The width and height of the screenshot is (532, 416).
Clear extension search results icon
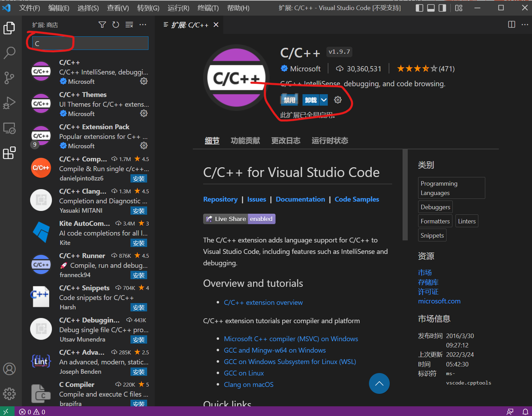[129, 25]
